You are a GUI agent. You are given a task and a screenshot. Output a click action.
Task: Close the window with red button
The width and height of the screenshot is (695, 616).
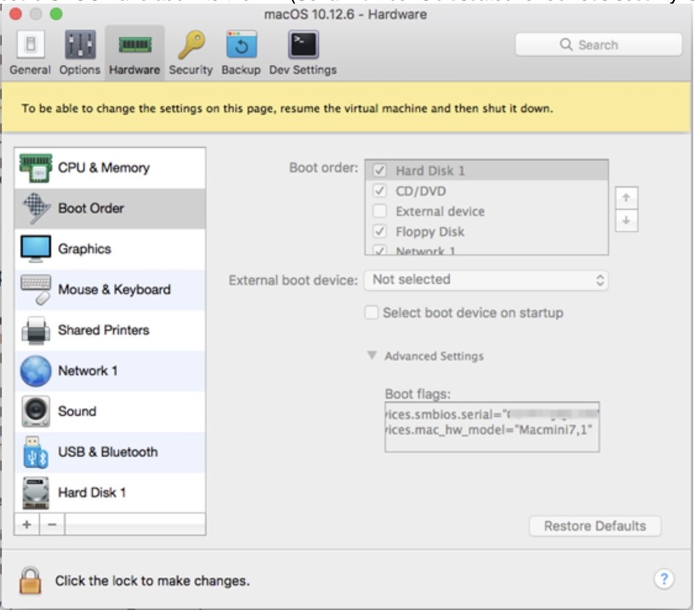pyautogui.click(x=15, y=14)
